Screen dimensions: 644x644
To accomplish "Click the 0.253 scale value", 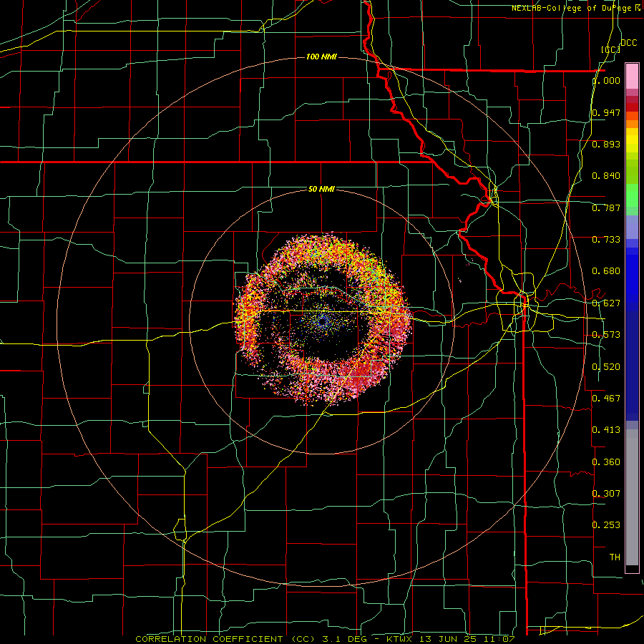I will [x=606, y=525].
